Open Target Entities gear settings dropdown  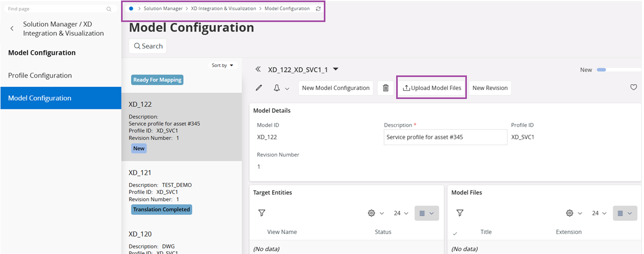(376, 213)
